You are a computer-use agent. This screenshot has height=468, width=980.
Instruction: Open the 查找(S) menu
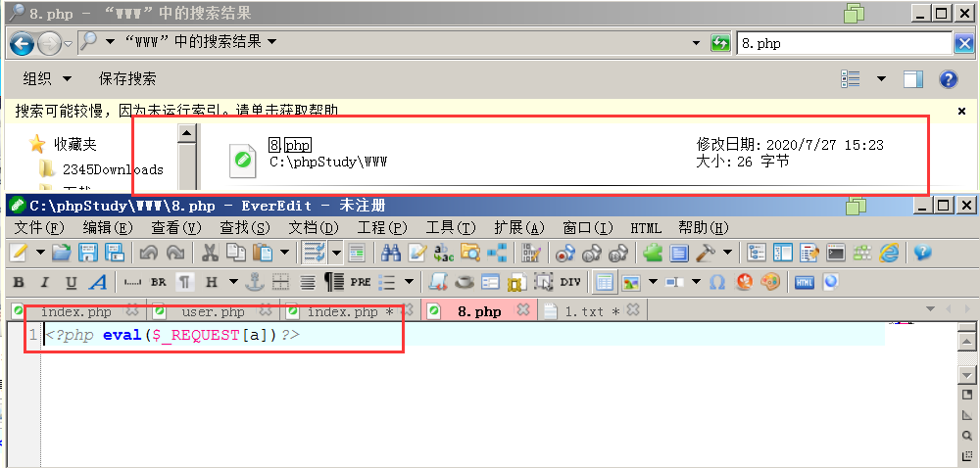tap(245, 228)
